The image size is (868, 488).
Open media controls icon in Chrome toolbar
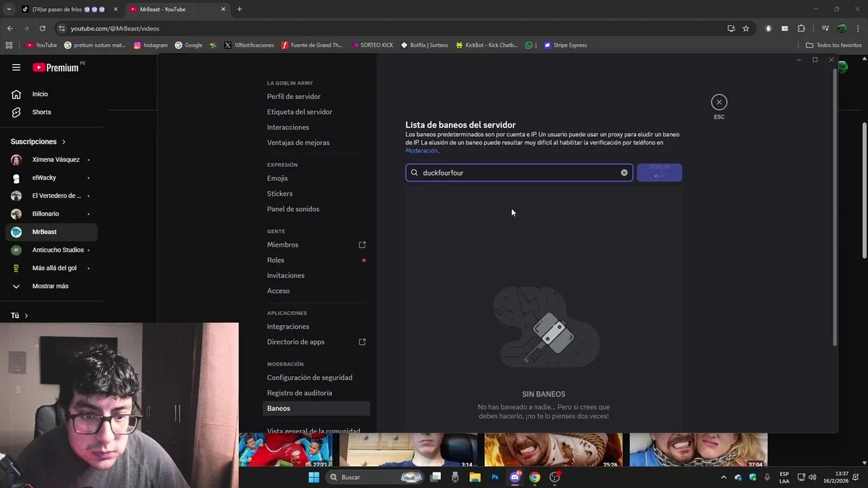[825, 28]
